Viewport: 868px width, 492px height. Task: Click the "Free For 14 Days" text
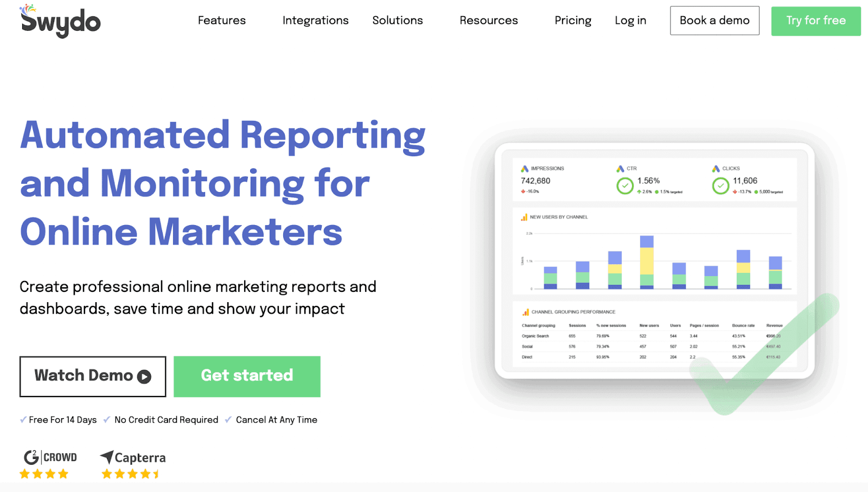click(63, 420)
